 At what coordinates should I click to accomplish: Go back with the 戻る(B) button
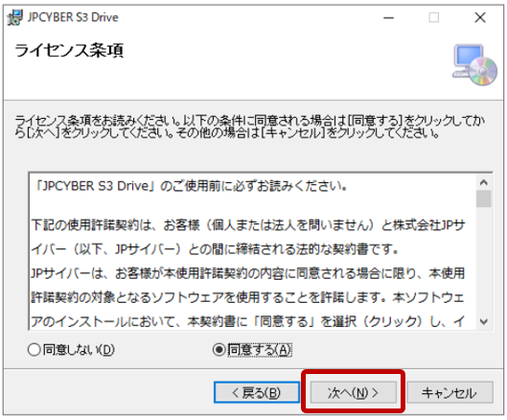point(257,392)
